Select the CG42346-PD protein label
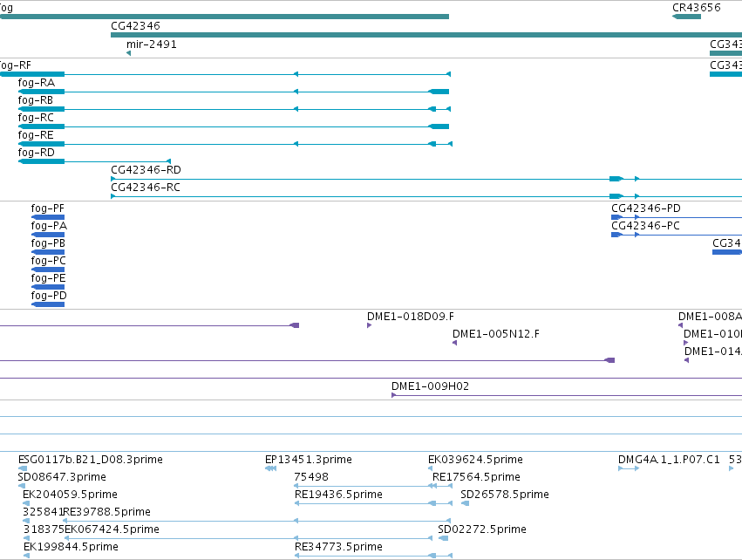This screenshot has width=742, height=560. click(646, 208)
